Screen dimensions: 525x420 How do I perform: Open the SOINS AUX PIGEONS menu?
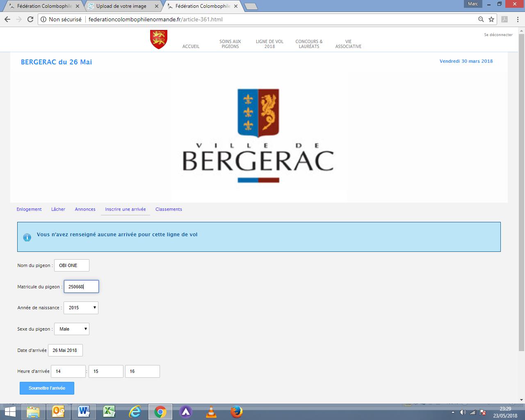(x=230, y=44)
